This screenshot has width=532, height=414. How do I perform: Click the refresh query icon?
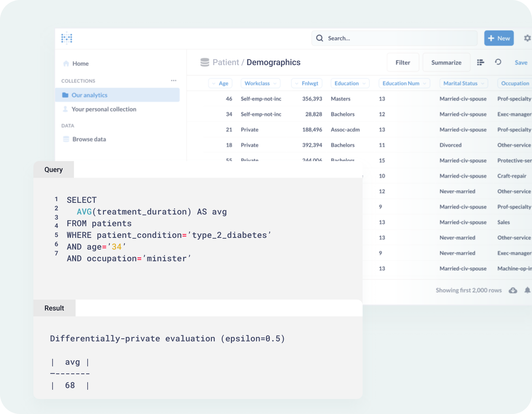tap(498, 62)
